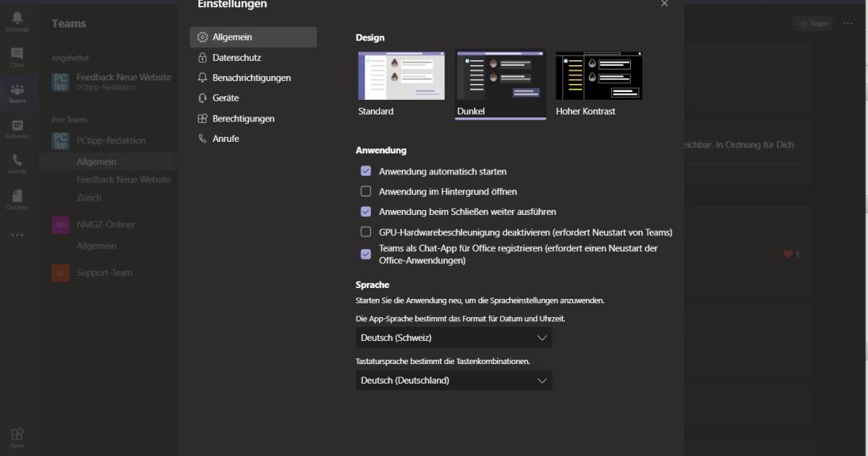Open PCtipp-Redaktion team in list
The width and height of the screenshot is (868, 456).
pos(111,140)
